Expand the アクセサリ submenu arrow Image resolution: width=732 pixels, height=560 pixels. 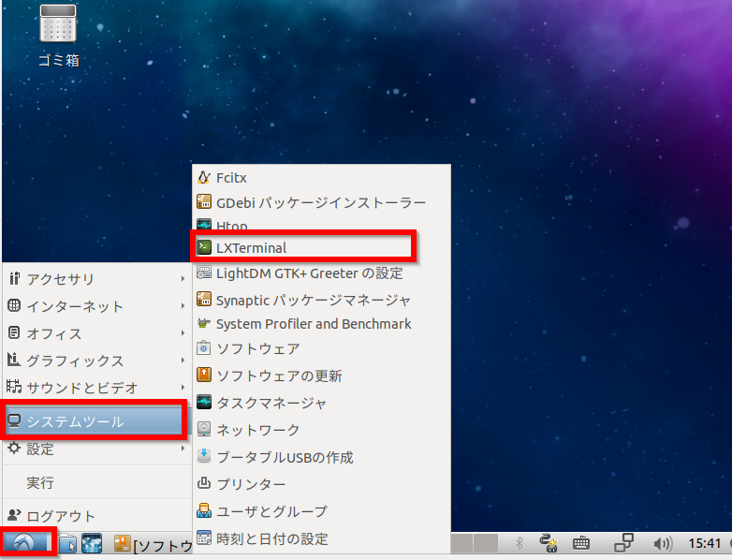click(183, 279)
